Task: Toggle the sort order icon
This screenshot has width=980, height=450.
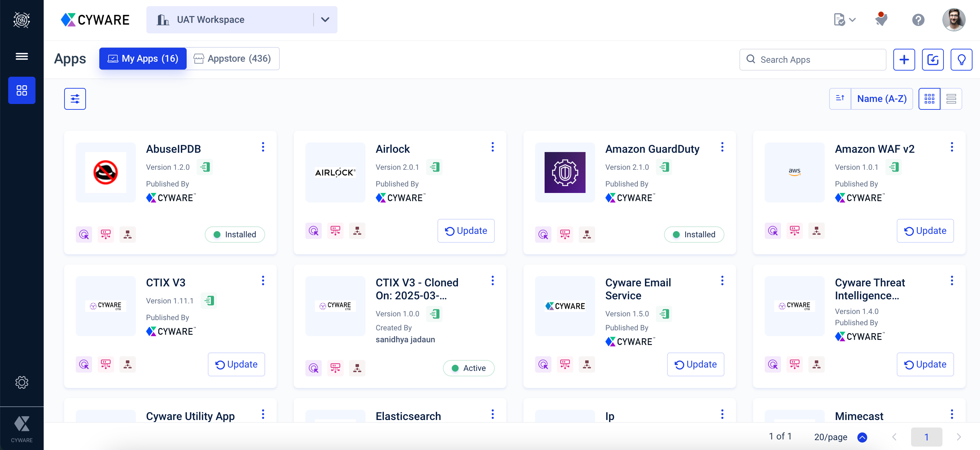Action: click(x=840, y=99)
